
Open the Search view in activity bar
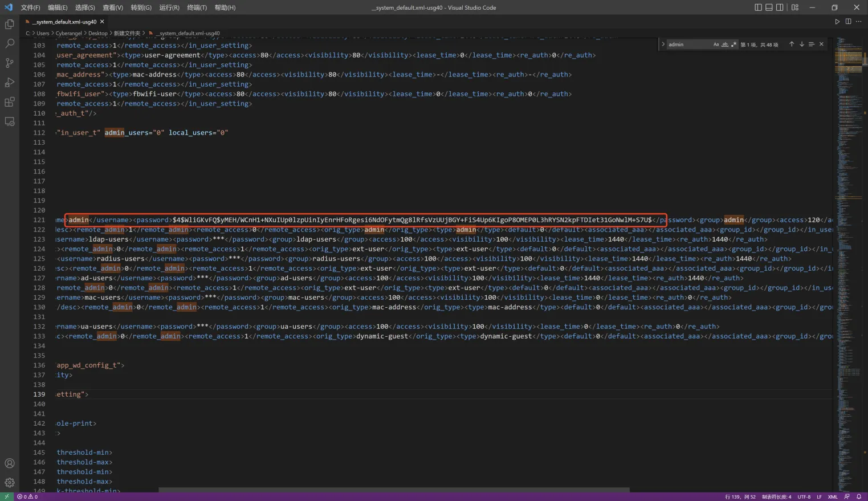10,43
